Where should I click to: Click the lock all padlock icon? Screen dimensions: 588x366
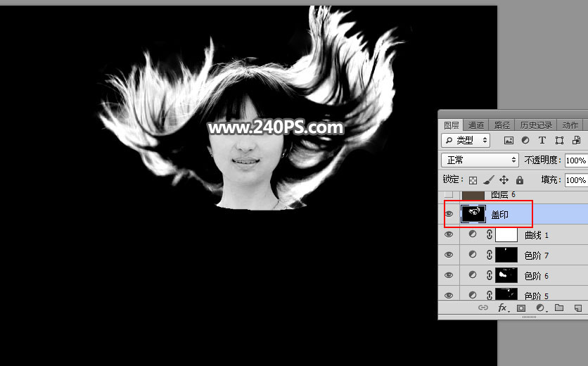tap(520, 180)
